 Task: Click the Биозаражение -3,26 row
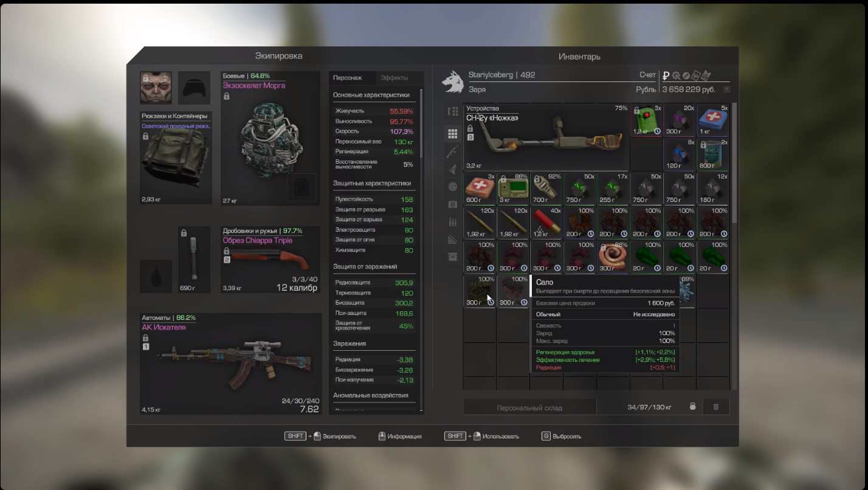[x=374, y=370]
